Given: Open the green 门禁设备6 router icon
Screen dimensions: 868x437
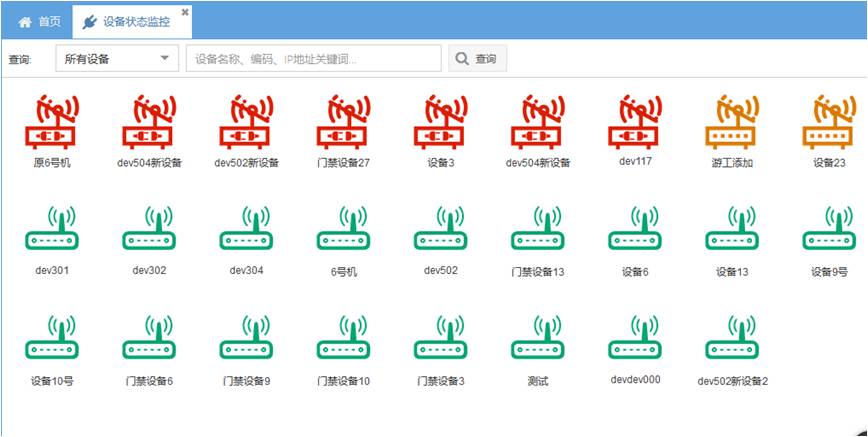Looking at the screenshot, I should pyautogui.click(x=149, y=337).
